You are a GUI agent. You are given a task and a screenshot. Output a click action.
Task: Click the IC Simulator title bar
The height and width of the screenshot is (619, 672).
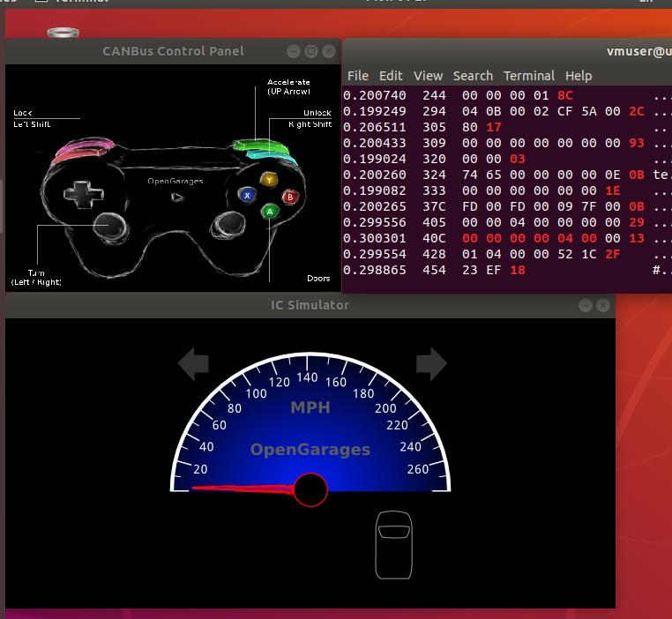coord(310,305)
